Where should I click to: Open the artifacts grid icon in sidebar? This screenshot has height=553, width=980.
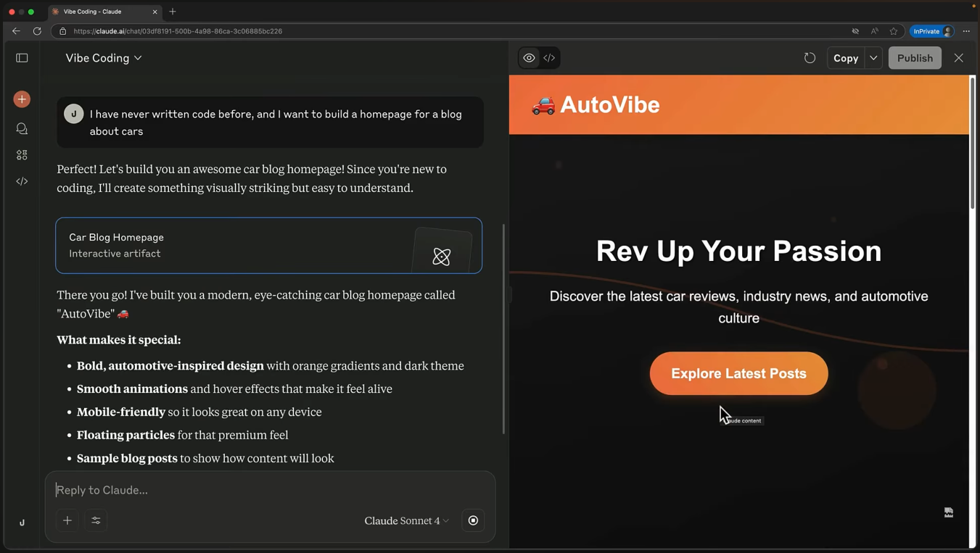click(x=22, y=155)
